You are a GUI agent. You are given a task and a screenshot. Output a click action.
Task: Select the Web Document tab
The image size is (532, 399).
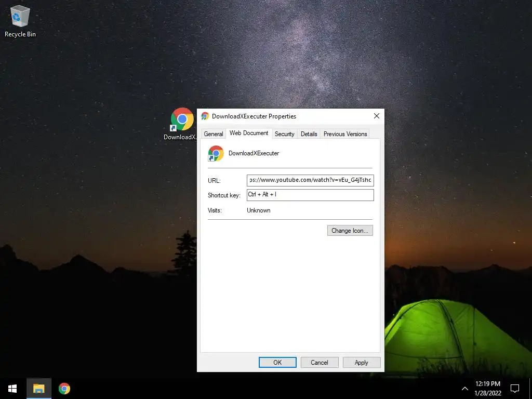(x=249, y=133)
